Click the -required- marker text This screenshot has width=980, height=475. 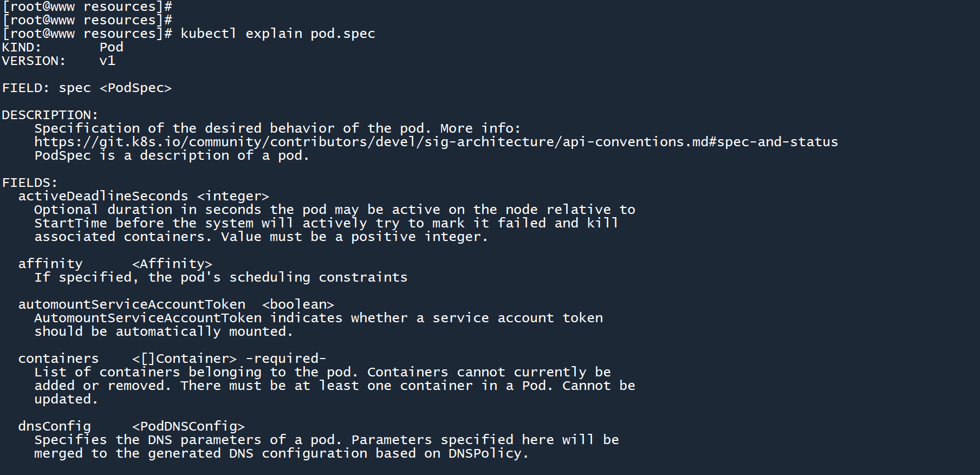tap(285, 359)
